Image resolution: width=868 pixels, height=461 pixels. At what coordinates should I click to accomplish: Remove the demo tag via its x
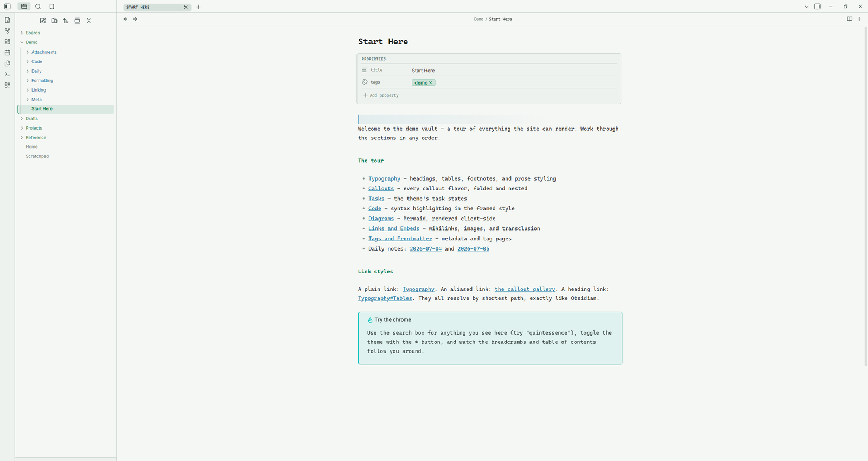pos(431,83)
